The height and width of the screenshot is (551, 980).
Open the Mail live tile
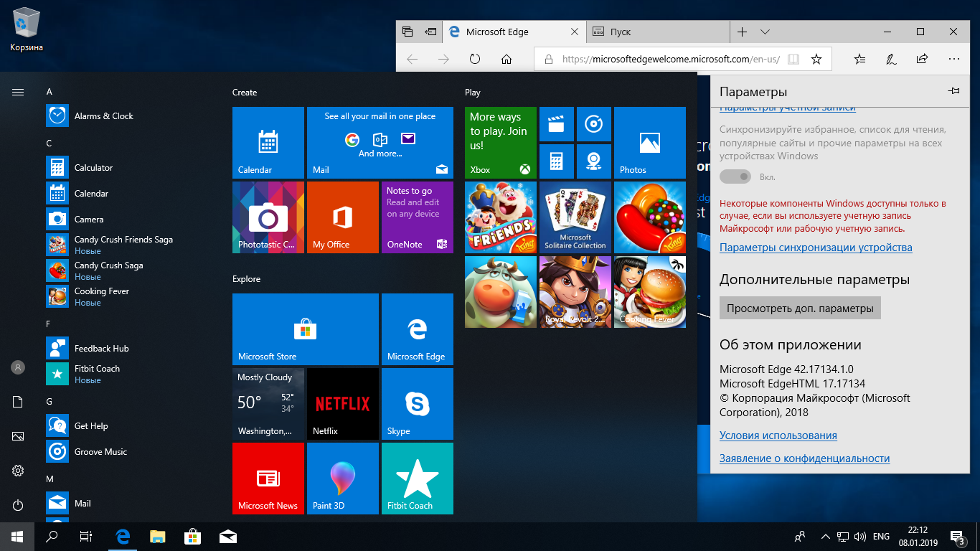coord(380,143)
